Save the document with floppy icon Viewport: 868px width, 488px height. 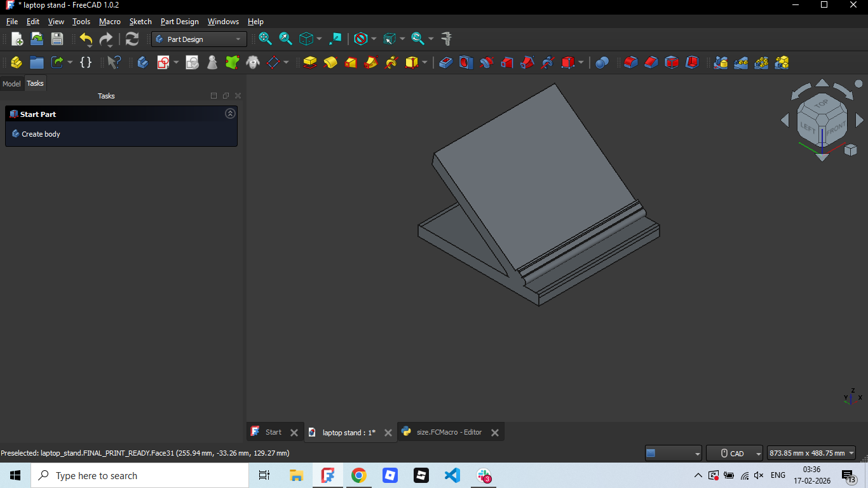tap(57, 39)
